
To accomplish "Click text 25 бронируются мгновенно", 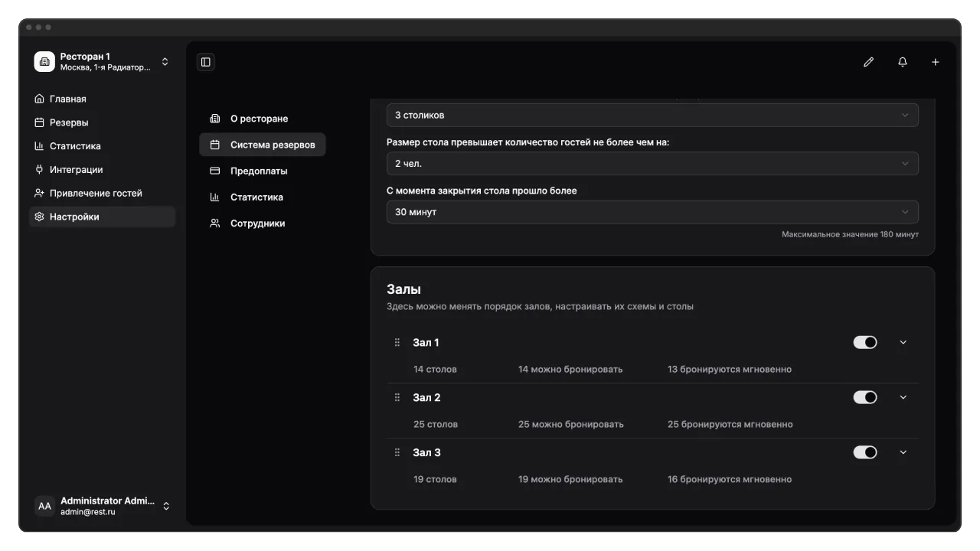I will tap(730, 425).
